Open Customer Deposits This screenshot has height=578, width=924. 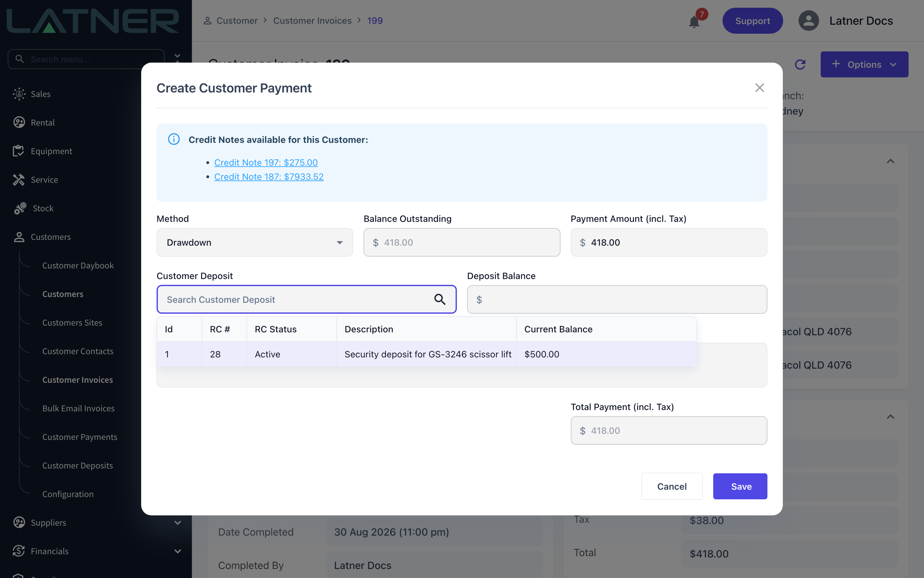[x=78, y=466]
